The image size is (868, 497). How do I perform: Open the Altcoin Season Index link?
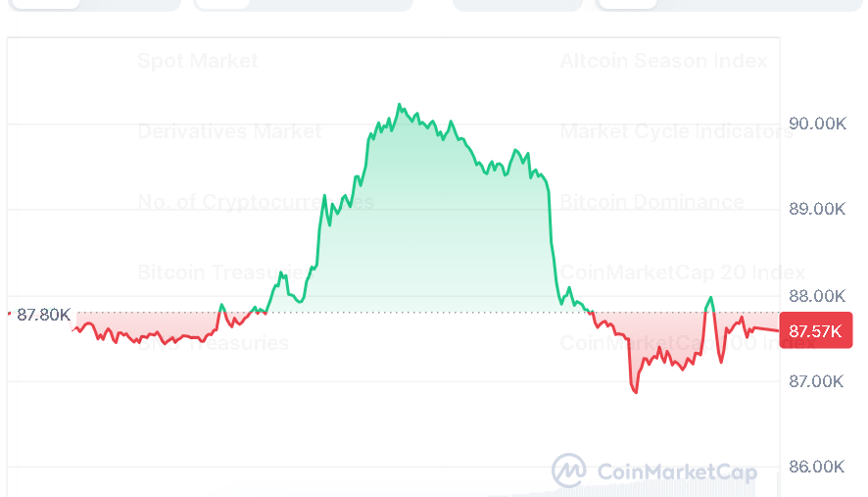[663, 61]
